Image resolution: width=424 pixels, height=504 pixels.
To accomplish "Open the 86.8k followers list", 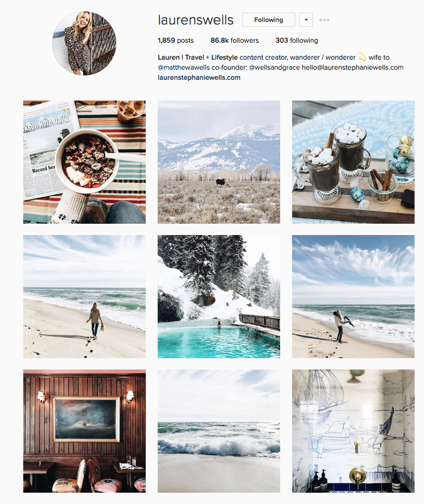I will (x=234, y=40).
